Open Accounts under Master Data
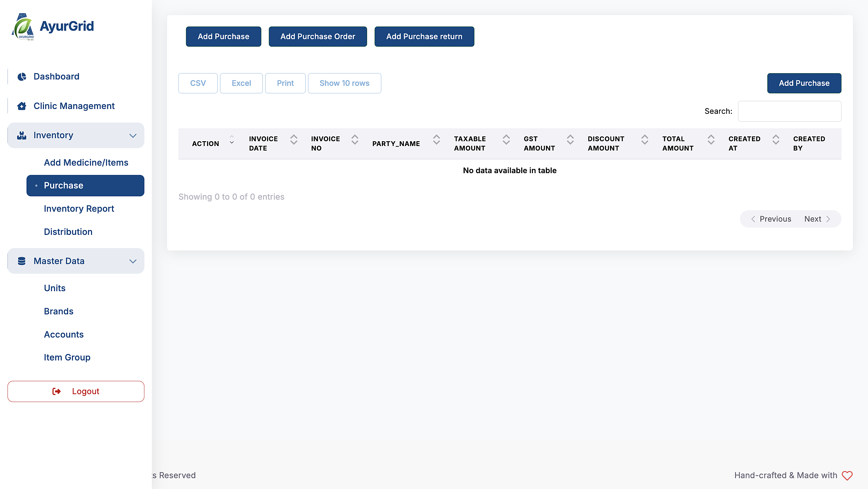This screenshot has height=489, width=868. [x=64, y=335]
